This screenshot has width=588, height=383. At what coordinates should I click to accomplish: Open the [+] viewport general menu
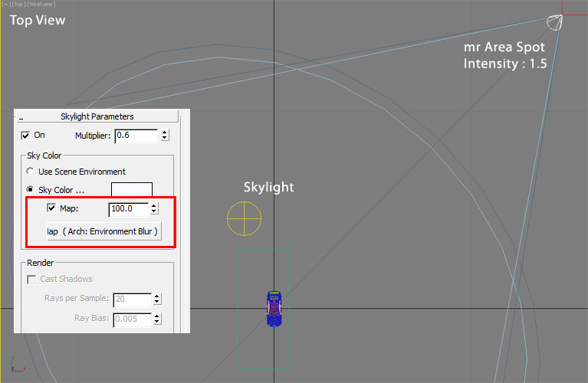click(6, 4)
